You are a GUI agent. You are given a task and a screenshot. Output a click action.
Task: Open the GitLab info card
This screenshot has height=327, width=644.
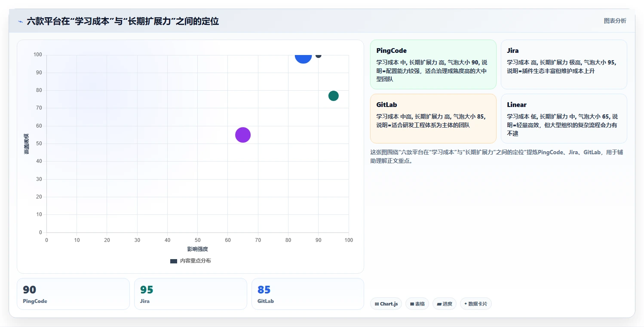click(x=433, y=119)
